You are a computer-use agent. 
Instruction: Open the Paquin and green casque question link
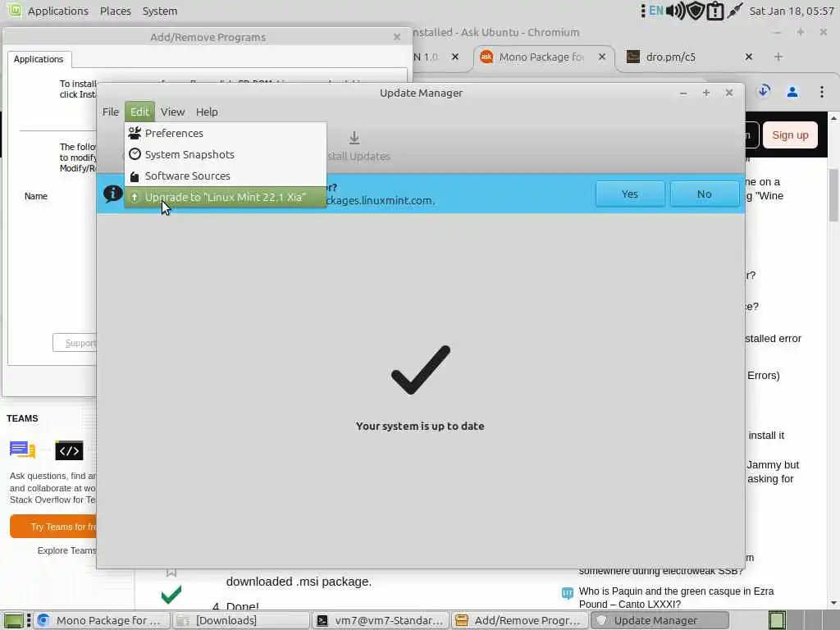pyautogui.click(x=676, y=597)
